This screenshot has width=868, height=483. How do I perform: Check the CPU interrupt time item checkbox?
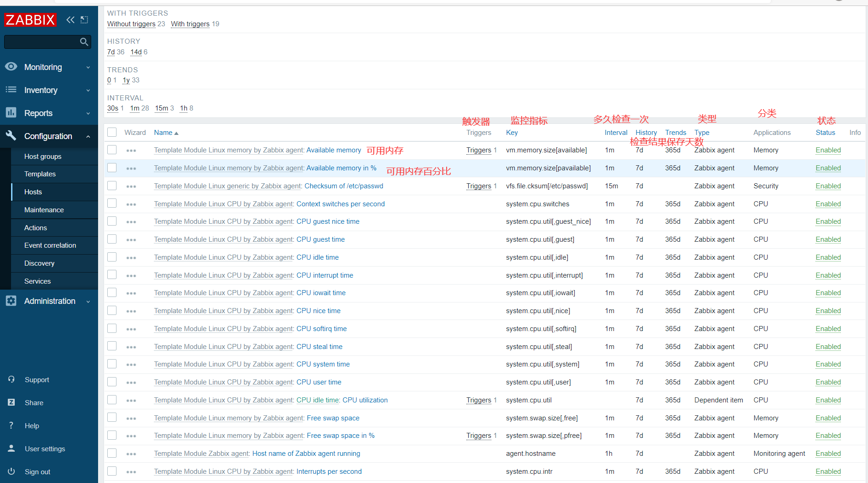(x=112, y=275)
